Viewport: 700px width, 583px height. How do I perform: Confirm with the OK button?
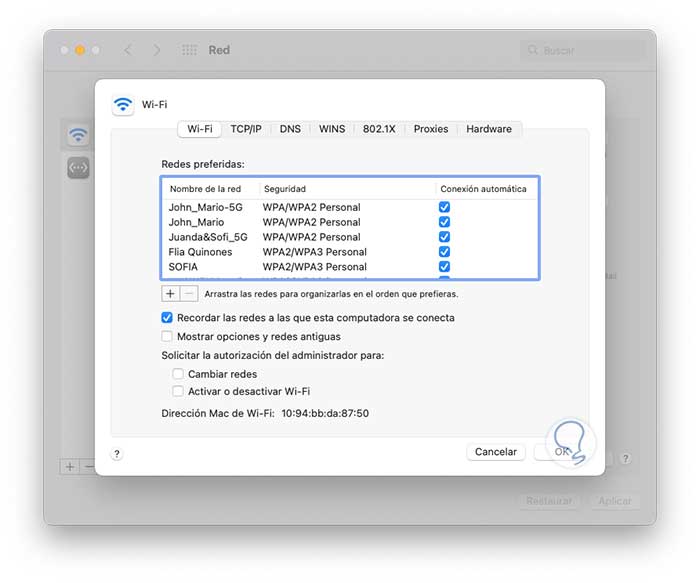562,452
